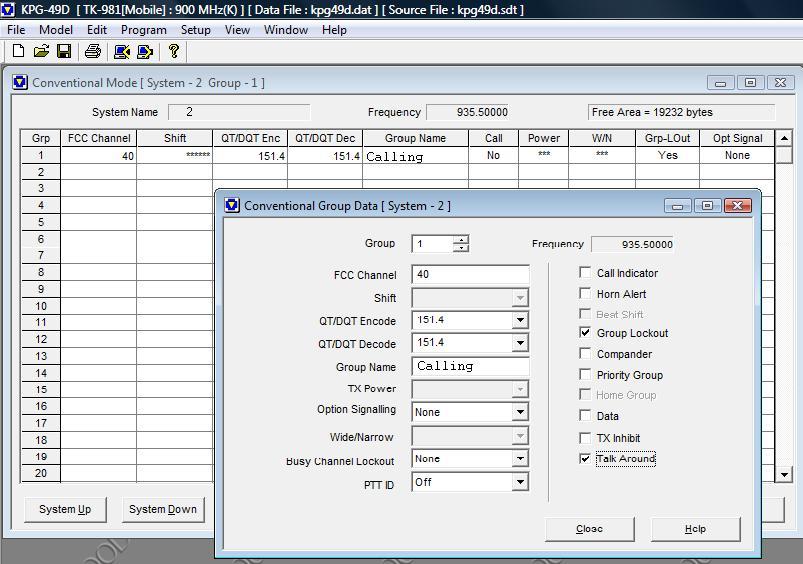The height and width of the screenshot is (564, 803).
Task: Open the Edit menu
Action: (x=97, y=30)
